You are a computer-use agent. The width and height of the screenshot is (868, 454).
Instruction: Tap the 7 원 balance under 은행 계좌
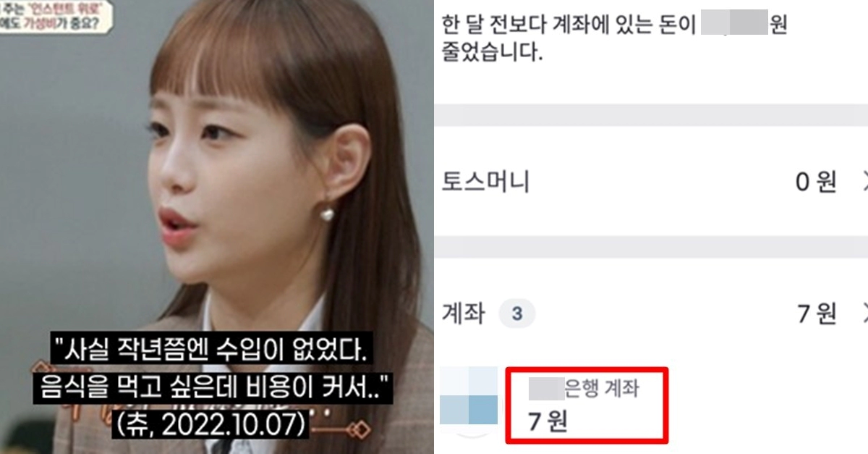pos(548,421)
